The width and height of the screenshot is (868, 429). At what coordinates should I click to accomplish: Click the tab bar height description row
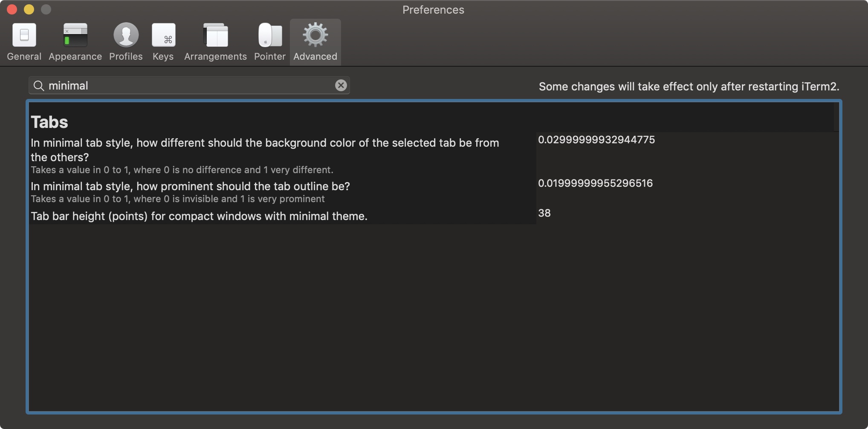pos(199,216)
